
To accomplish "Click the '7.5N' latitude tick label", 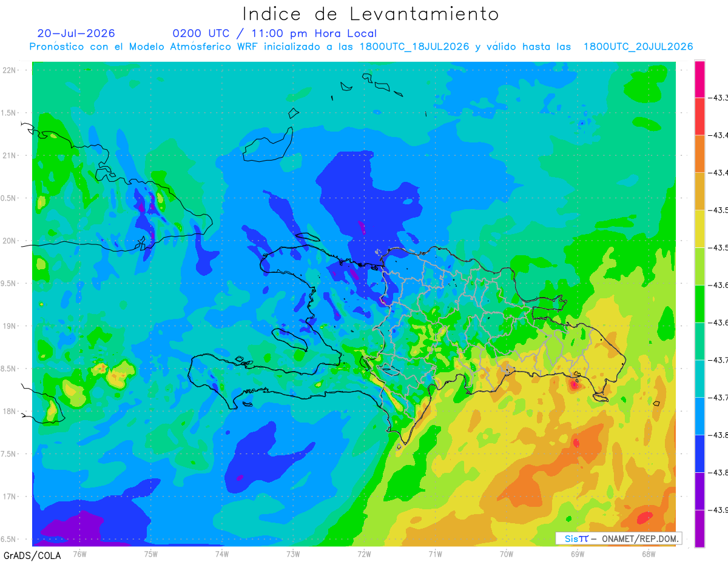I will (9, 453).
